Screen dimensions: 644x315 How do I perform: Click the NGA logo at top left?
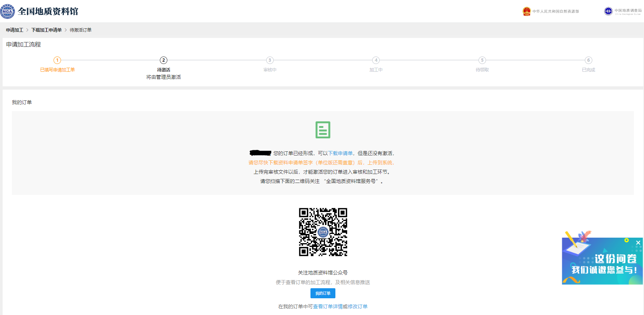pyautogui.click(x=7, y=11)
